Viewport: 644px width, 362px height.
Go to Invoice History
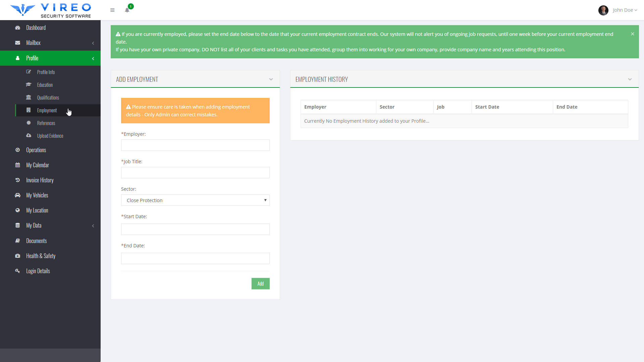click(x=40, y=180)
